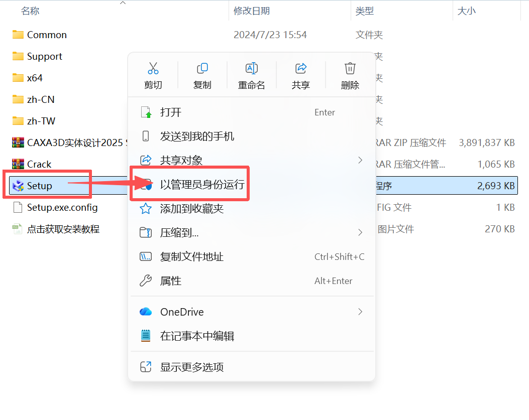Click the zh-CN folder icon
This screenshot has width=529, height=420.
[x=18, y=99]
